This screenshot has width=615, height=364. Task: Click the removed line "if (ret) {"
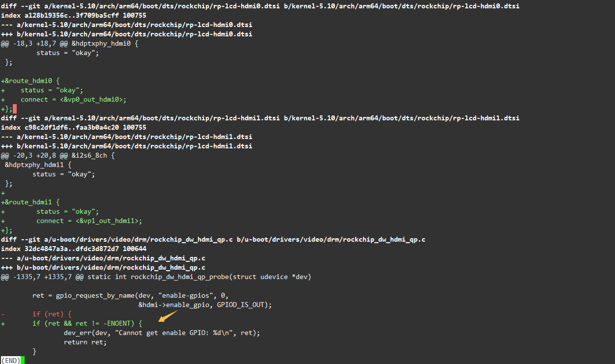[52, 314]
